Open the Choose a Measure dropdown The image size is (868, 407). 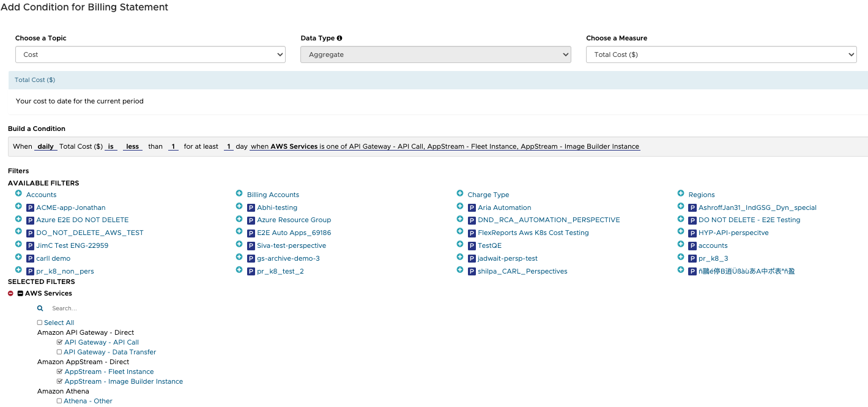(x=721, y=54)
